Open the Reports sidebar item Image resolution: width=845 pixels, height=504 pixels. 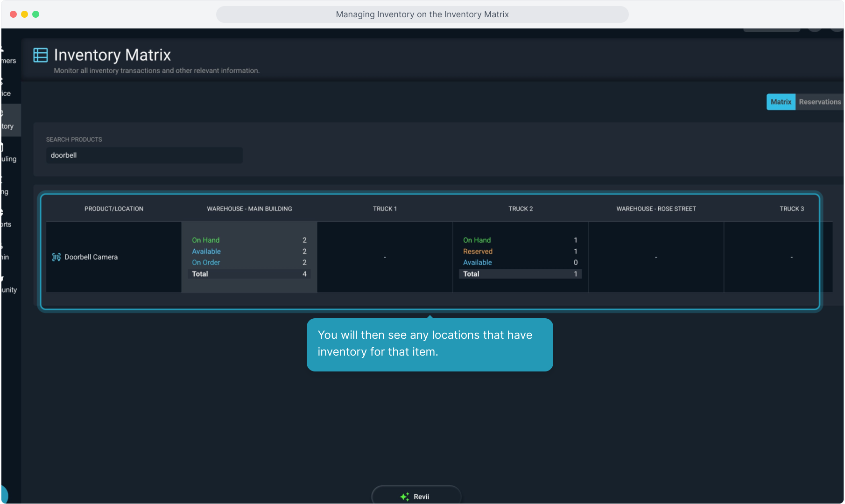point(7,220)
